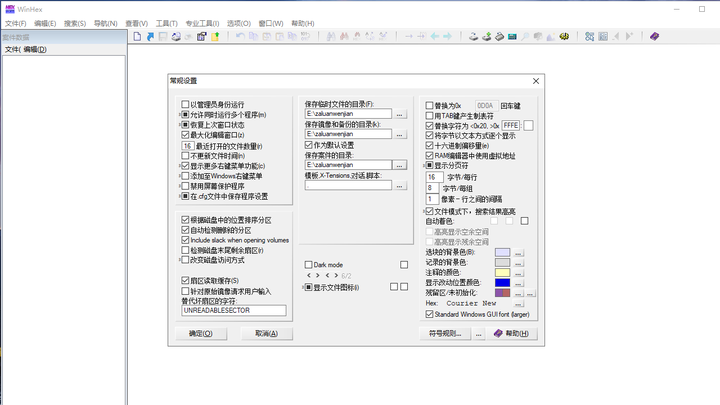Uncheck 作为默认设置 checkbox

coord(309,145)
